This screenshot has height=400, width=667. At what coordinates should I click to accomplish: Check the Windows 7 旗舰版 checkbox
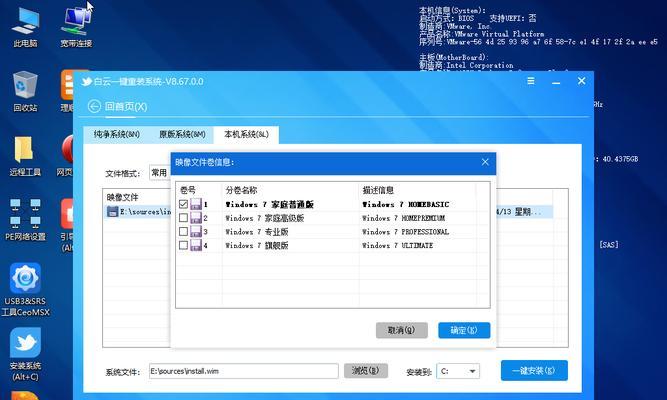(x=183, y=245)
